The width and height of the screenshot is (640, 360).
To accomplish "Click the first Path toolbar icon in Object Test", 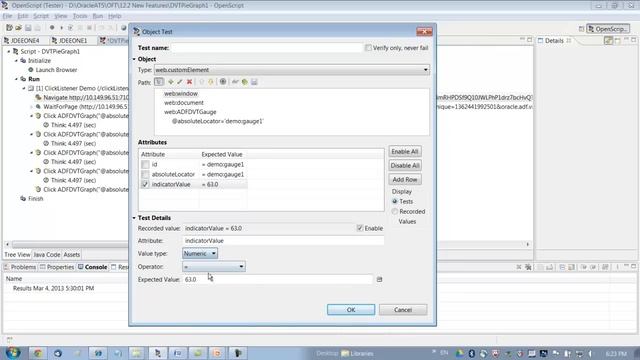I will point(159,82).
